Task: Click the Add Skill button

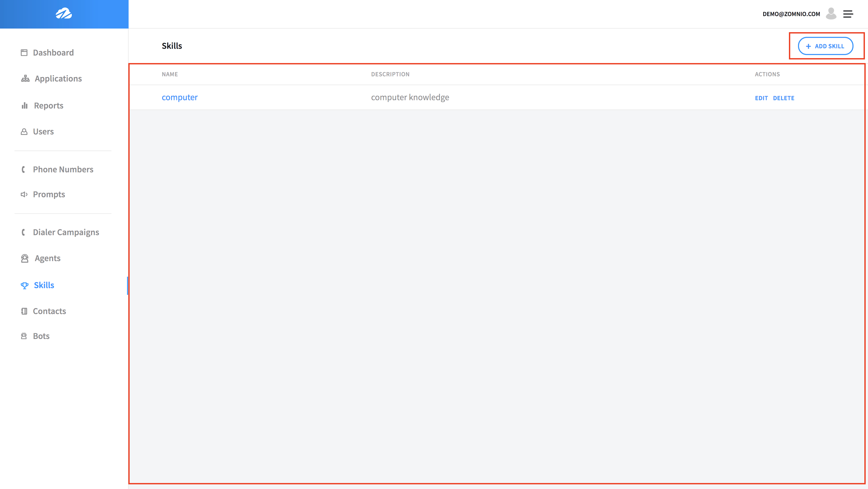Action: 825,46
